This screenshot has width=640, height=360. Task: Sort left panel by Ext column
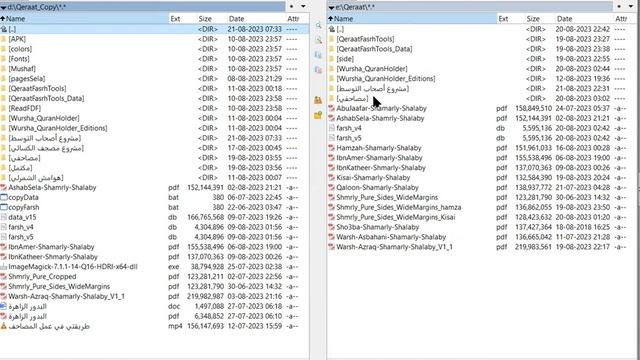[x=176, y=19]
